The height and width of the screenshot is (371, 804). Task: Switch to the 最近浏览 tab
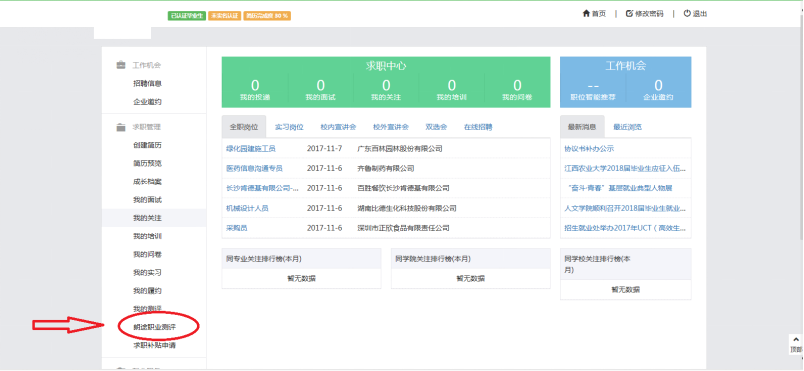[627, 127]
